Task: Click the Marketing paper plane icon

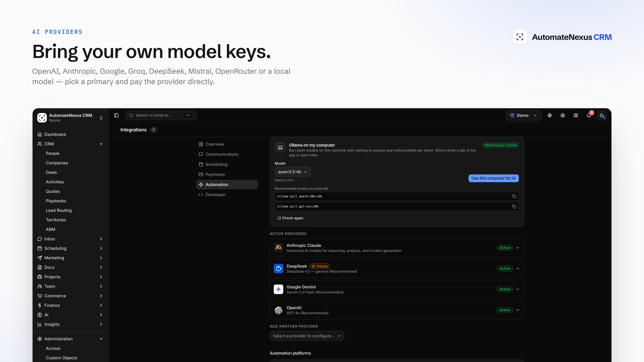Action: 40,258
